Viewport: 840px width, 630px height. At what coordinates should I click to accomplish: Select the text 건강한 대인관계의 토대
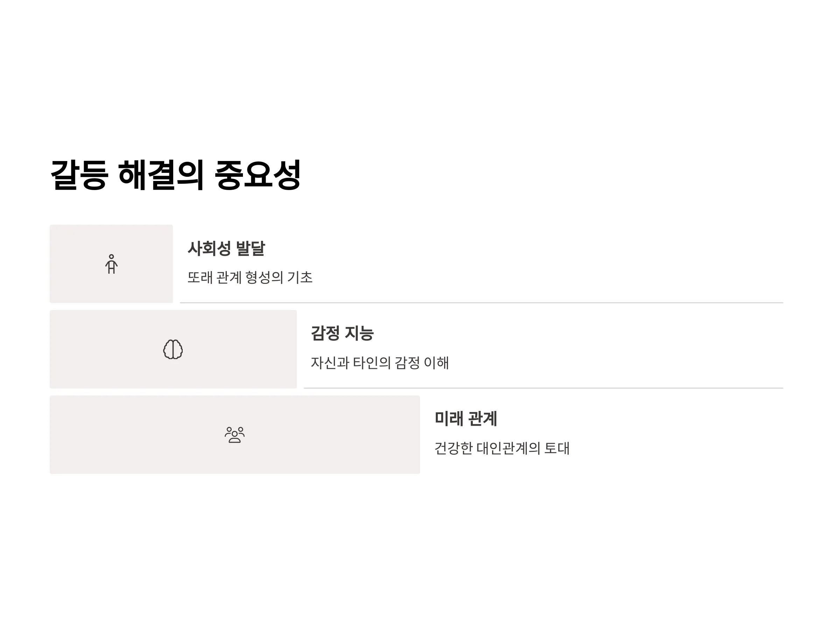pyautogui.click(x=502, y=448)
